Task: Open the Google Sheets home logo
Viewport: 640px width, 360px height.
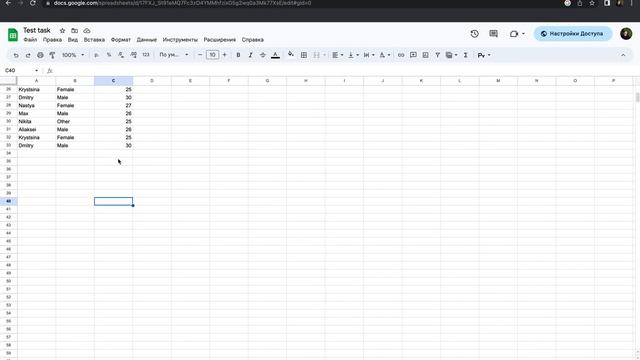Action: (x=13, y=35)
